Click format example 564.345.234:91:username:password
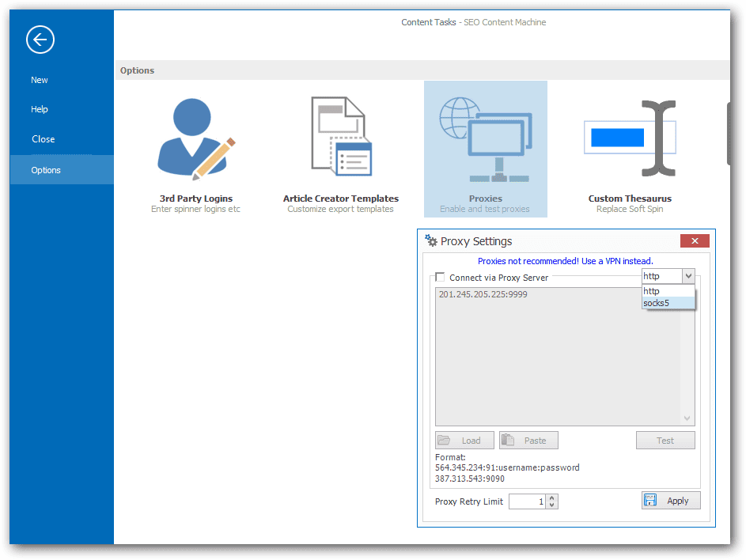This screenshot has width=746, height=560. 507,467
